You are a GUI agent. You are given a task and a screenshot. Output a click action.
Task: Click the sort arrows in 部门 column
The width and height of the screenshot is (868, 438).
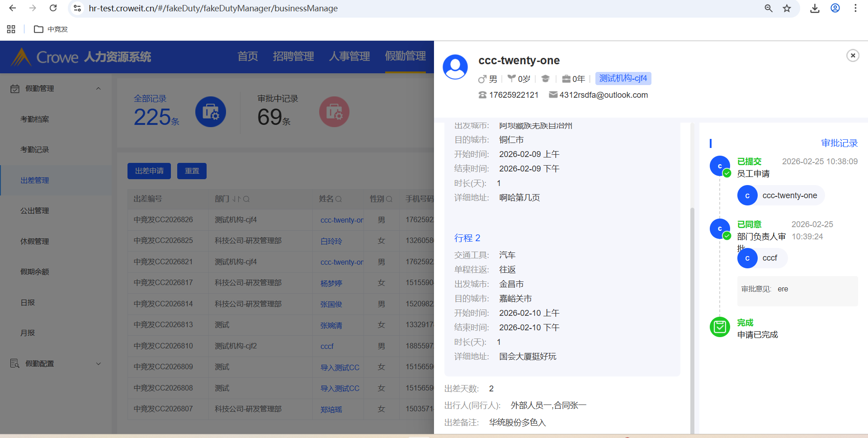click(236, 199)
